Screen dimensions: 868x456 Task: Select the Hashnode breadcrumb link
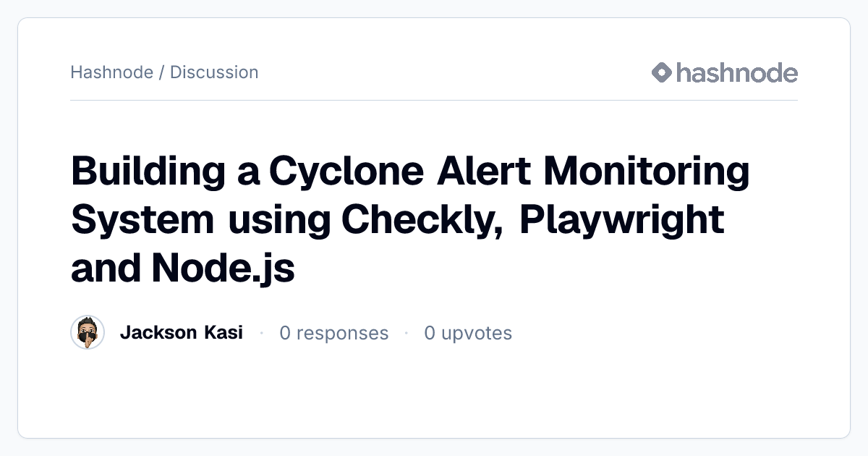pyautogui.click(x=111, y=72)
